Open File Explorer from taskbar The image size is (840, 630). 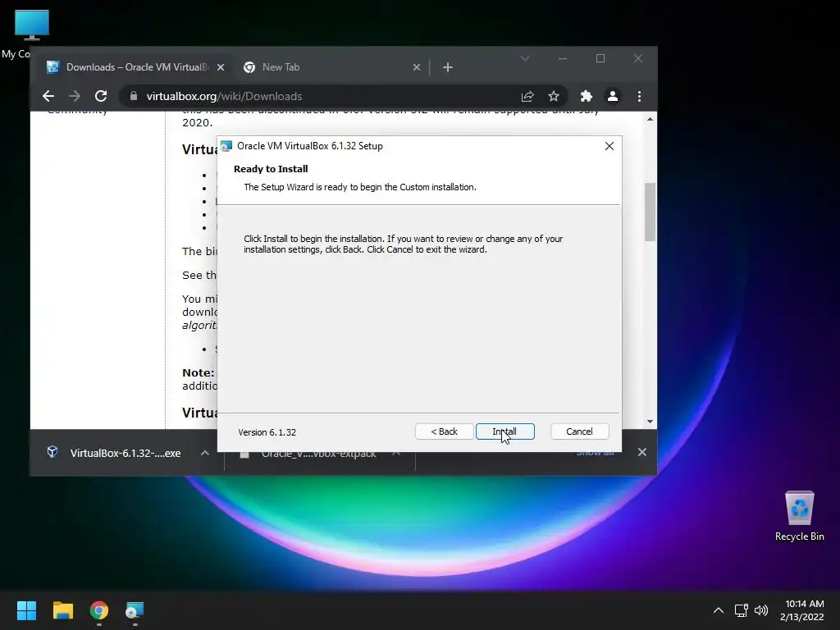coord(62,610)
